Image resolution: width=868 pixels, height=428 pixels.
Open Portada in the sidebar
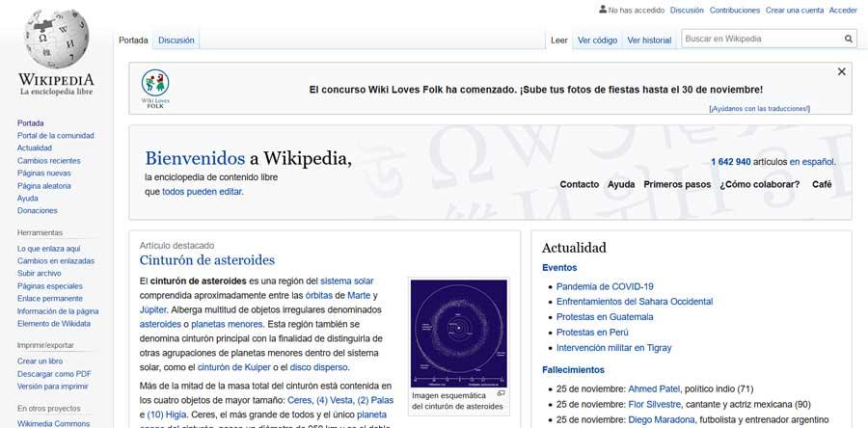[31, 123]
